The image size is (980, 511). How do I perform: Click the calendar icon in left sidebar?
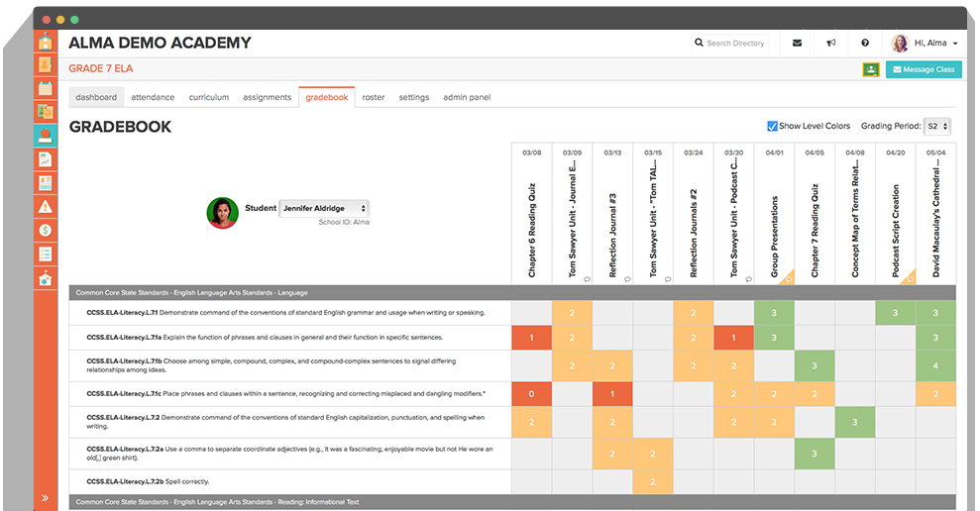(x=46, y=88)
